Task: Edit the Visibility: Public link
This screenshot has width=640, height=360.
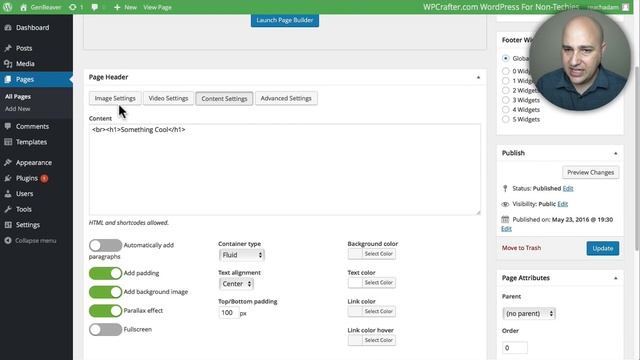Action: click(x=563, y=204)
